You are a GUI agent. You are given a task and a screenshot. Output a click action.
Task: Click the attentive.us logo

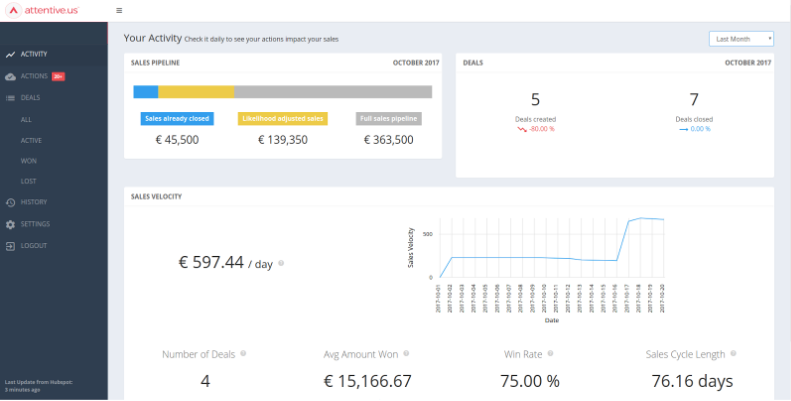coord(42,10)
